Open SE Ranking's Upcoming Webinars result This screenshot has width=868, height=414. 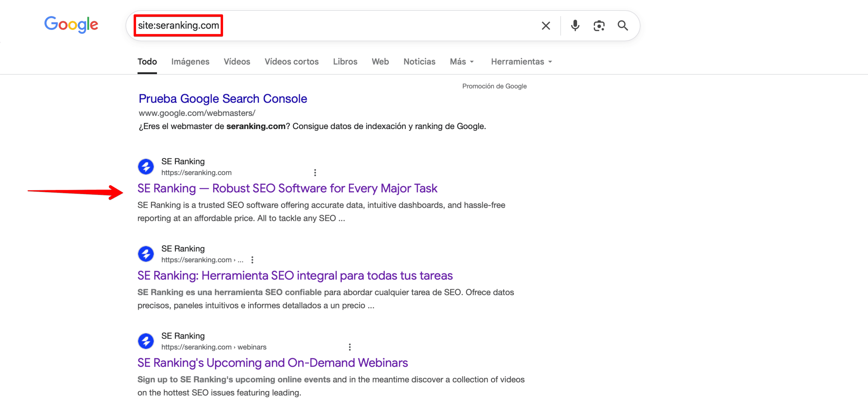tap(273, 363)
